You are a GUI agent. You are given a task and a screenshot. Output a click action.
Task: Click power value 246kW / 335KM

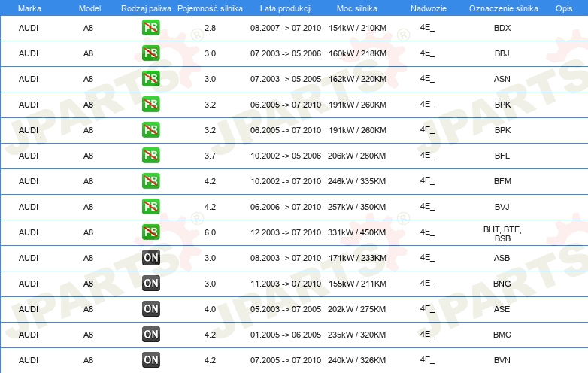pyautogui.click(x=356, y=181)
